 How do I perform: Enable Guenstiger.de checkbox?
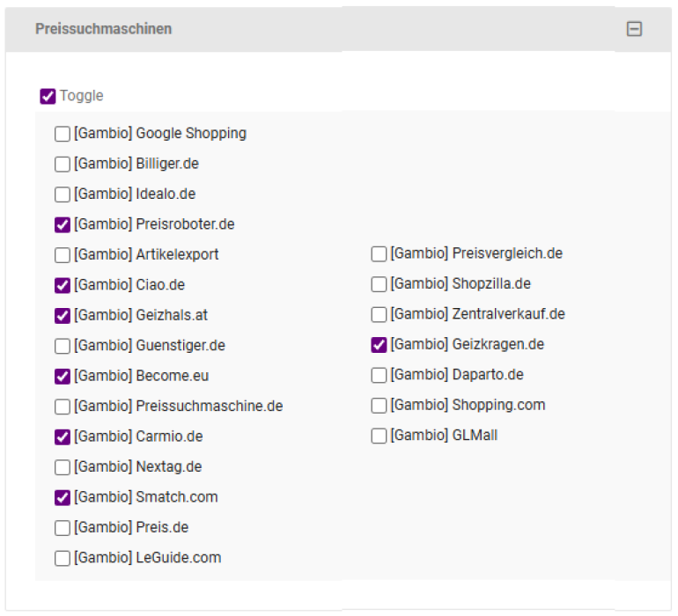63,346
